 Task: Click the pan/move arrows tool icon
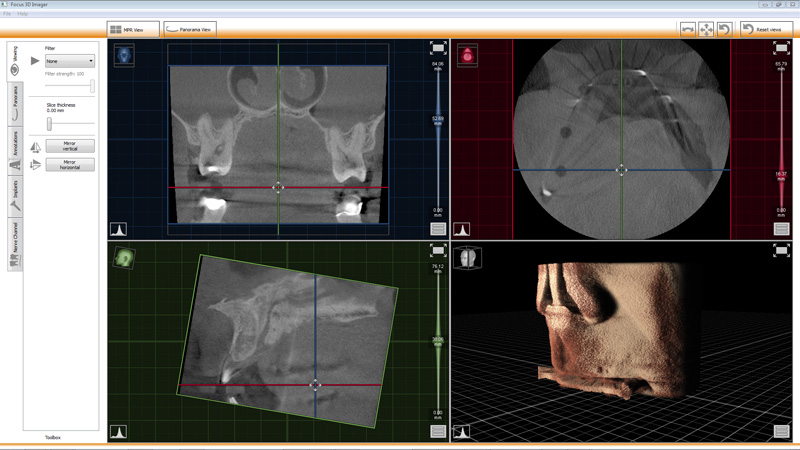point(706,30)
